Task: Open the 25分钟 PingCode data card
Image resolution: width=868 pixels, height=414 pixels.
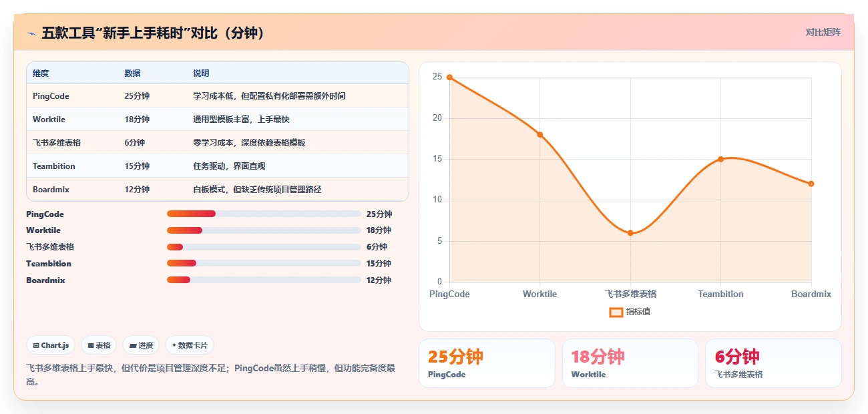Action: (487, 363)
